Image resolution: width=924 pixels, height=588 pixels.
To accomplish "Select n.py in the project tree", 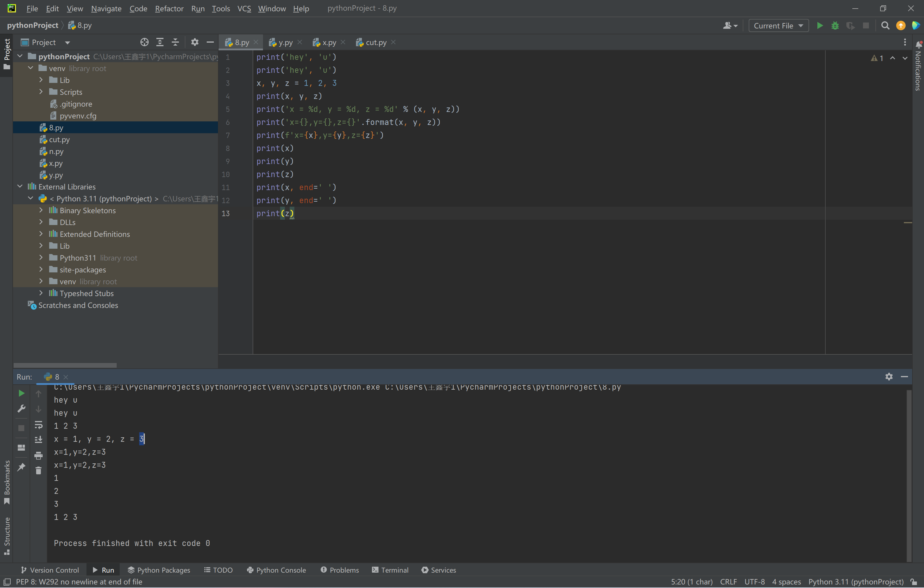I will click(56, 152).
